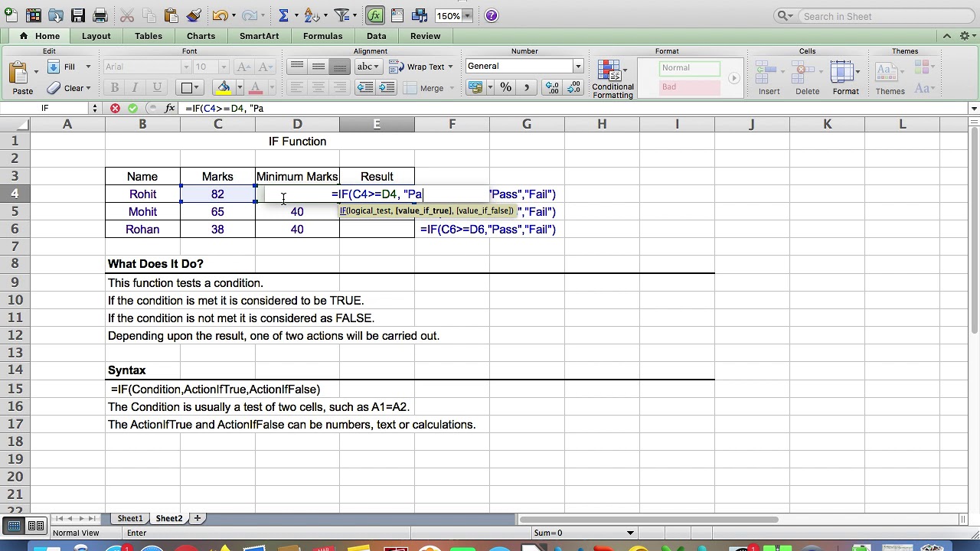The height and width of the screenshot is (551, 980).
Task: Expand the Wrap Text dropdown
Action: point(450,67)
